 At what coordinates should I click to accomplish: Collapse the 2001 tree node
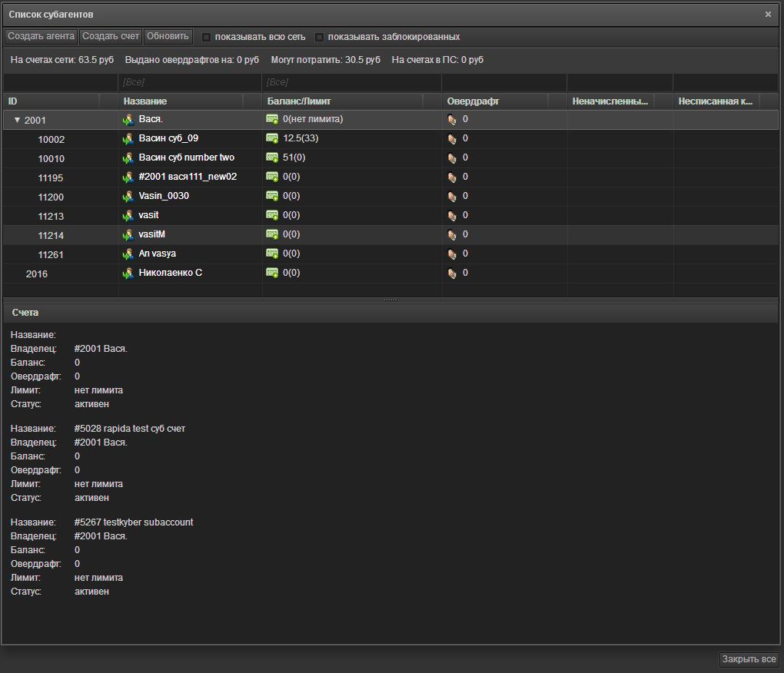(17, 120)
